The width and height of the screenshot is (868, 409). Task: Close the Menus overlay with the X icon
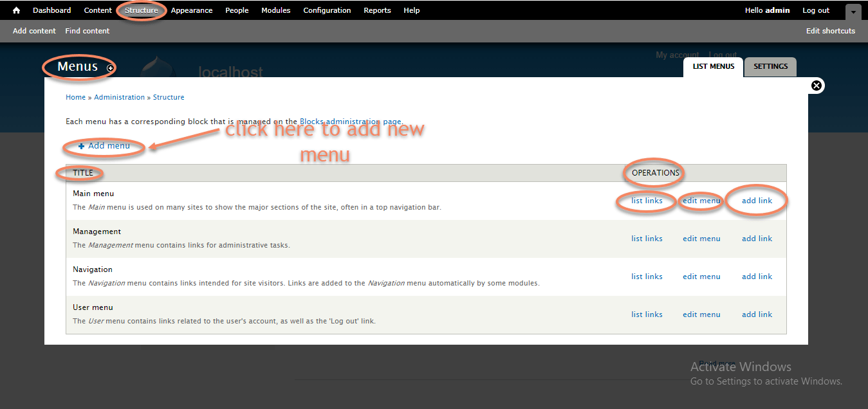coord(816,86)
